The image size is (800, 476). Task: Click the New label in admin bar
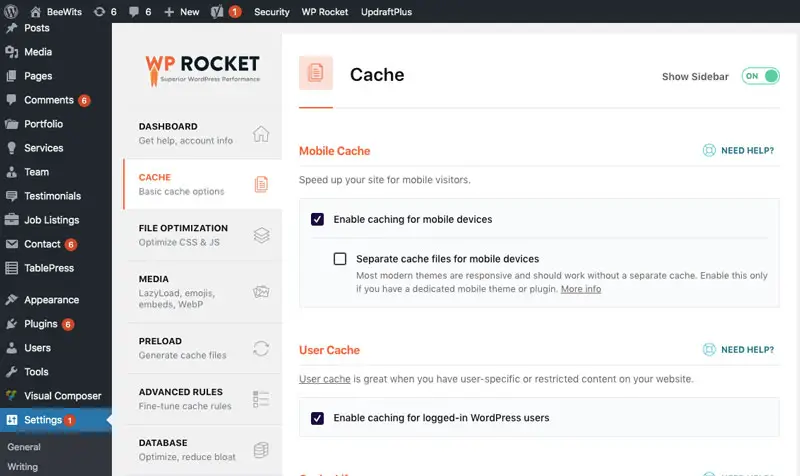(189, 12)
